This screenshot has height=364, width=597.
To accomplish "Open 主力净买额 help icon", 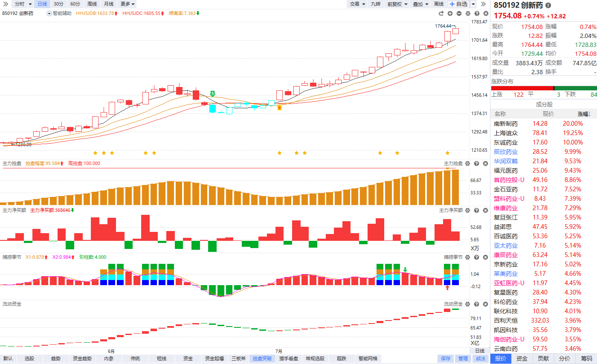I will [x=477, y=210].
